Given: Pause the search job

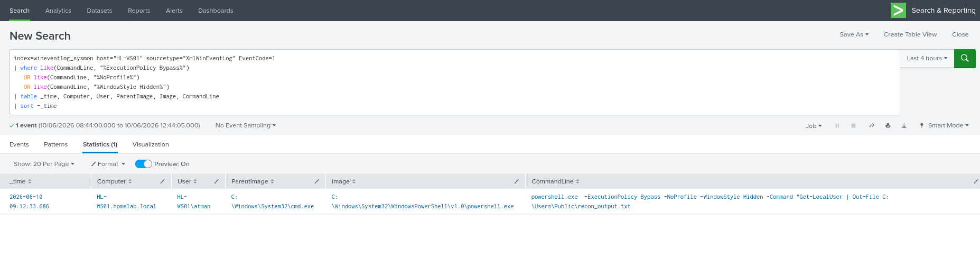Looking at the screenshot, I should coord(837,126).
